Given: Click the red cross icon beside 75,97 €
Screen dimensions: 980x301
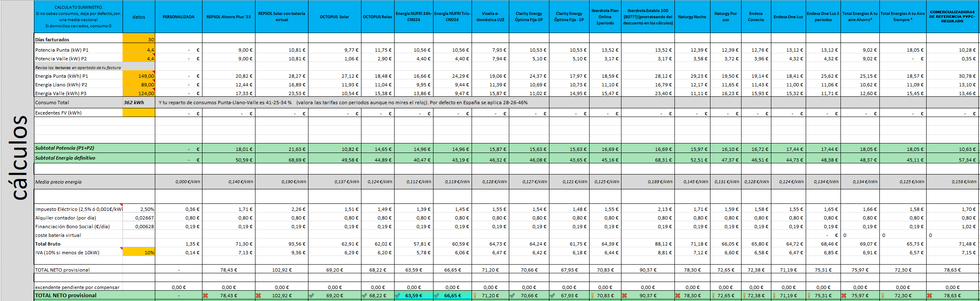Looking at the screenshot, I should click(x=844, y=296).
